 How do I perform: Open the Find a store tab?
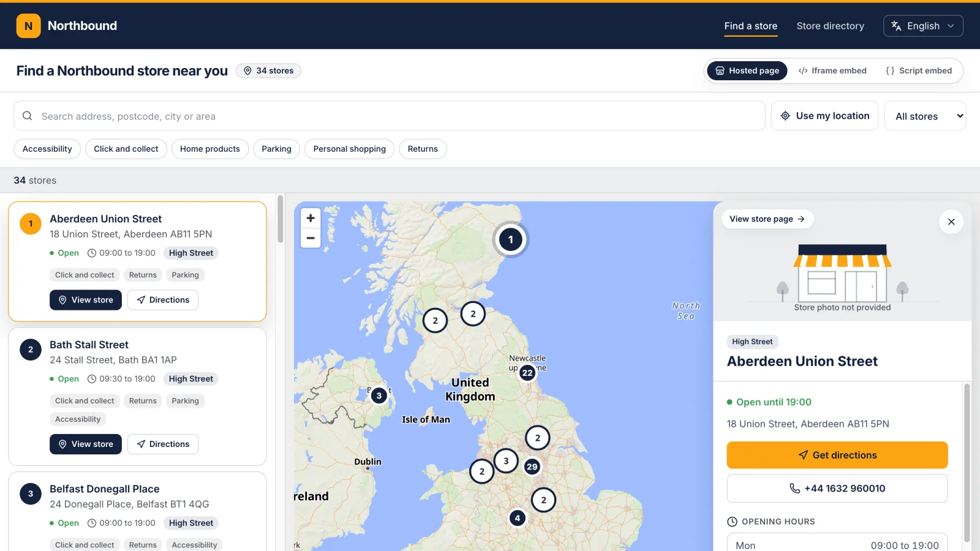click(x=750, y=26)
